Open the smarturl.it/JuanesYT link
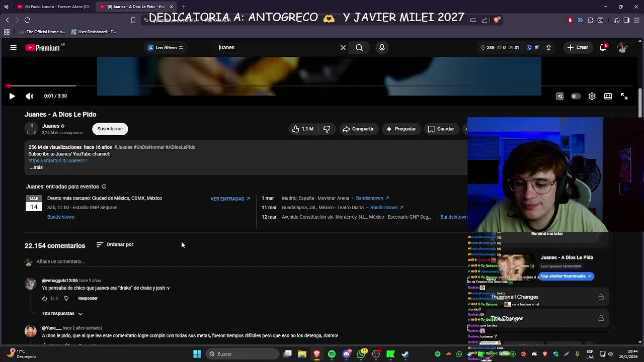The image size is (644, 362). coord(58,161)
